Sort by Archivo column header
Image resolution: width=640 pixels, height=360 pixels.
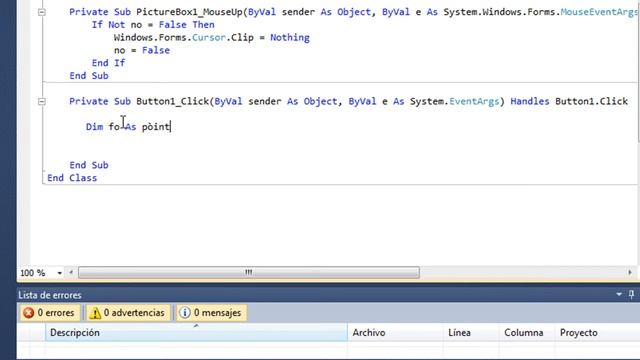[395, 333]
